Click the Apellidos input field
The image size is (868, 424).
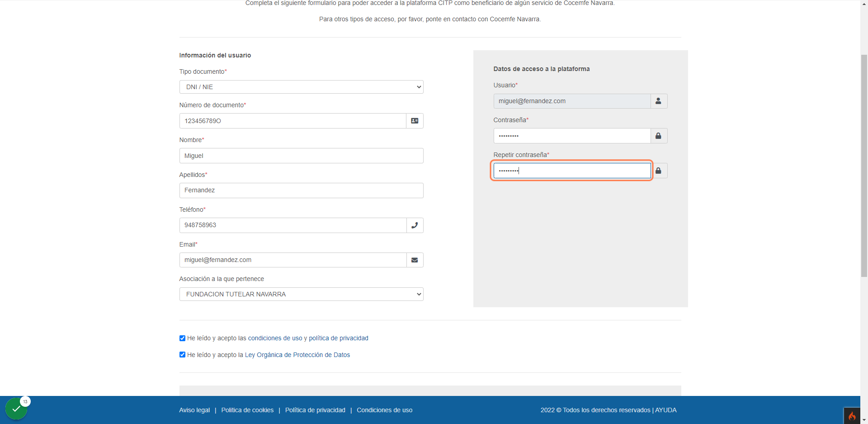coord(301,191)
